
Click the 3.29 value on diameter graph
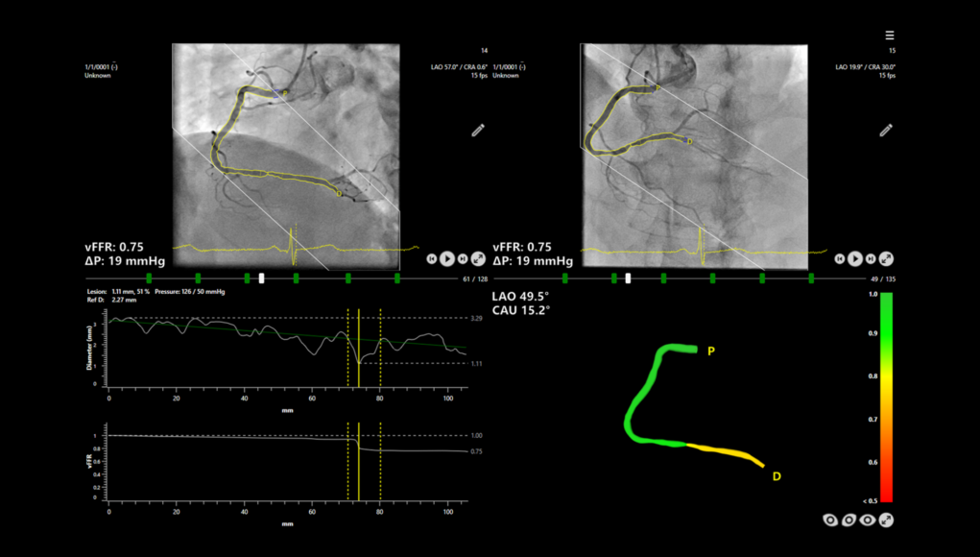coord(476,318)
